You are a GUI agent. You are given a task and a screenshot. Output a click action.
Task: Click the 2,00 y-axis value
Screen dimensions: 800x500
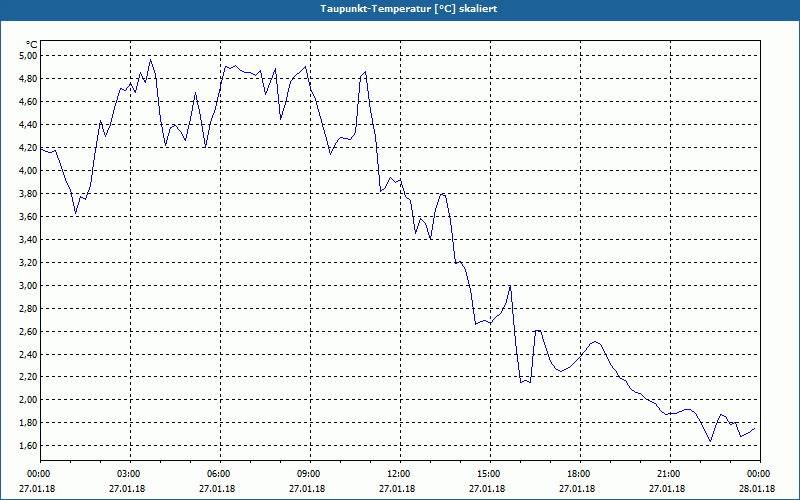[29, 399]
